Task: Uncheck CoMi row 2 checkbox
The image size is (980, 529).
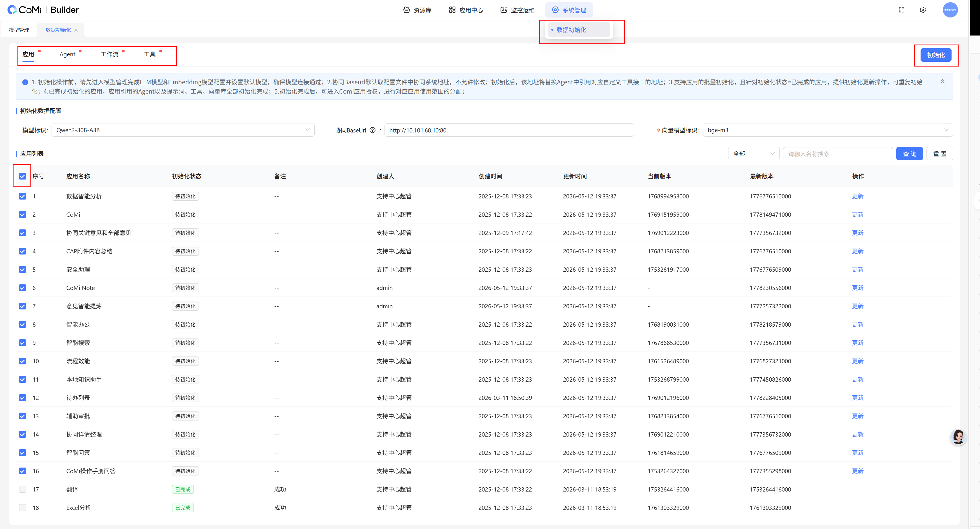Action: click(x=23, y=215)
